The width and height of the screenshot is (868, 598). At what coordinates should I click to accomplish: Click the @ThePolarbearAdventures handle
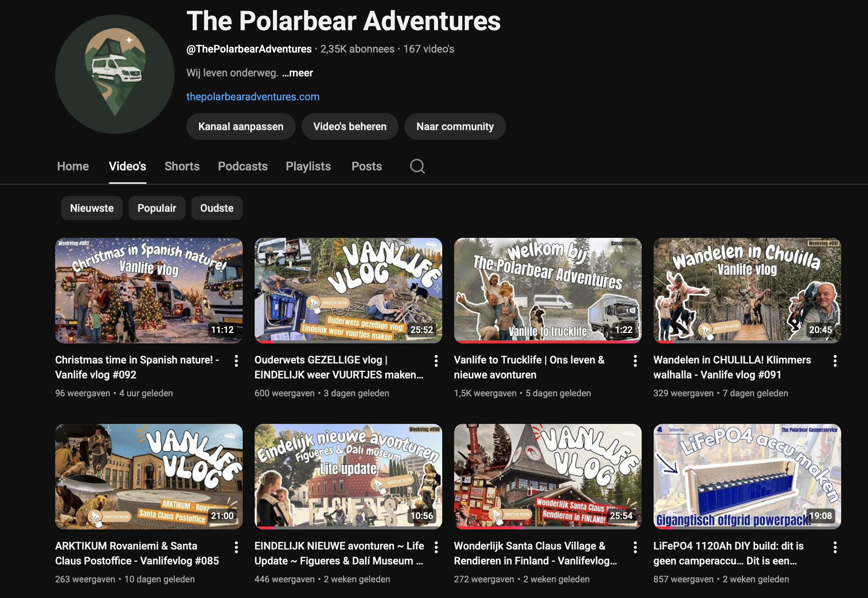tap(249, 49)
